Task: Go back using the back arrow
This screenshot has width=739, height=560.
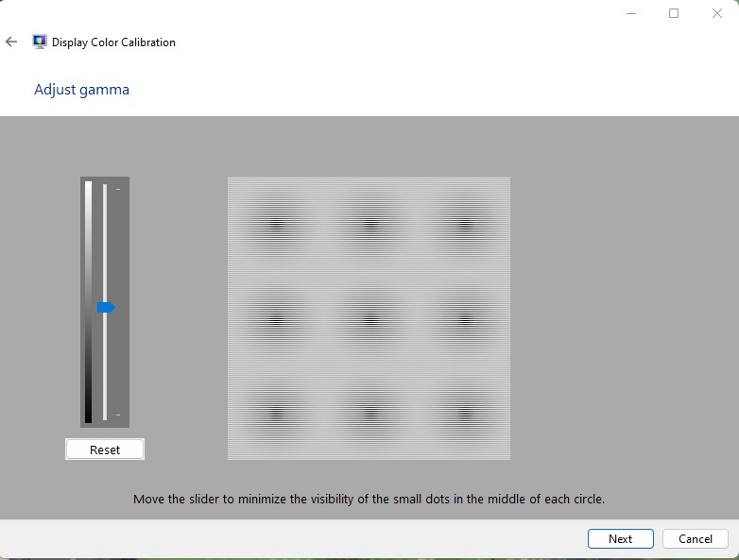Action: coord(11,42)
